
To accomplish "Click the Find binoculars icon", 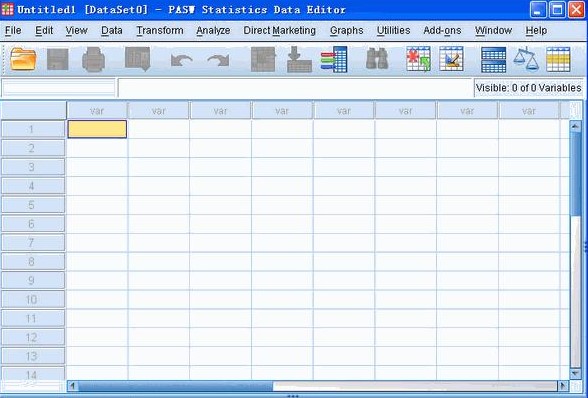I will click(x=377, y=59).
